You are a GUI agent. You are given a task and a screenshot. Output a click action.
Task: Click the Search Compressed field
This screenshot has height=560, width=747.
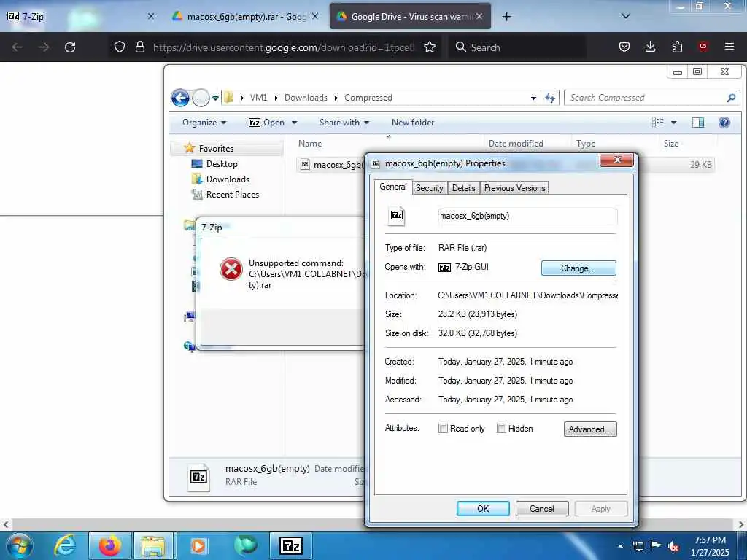click(651, 98)
